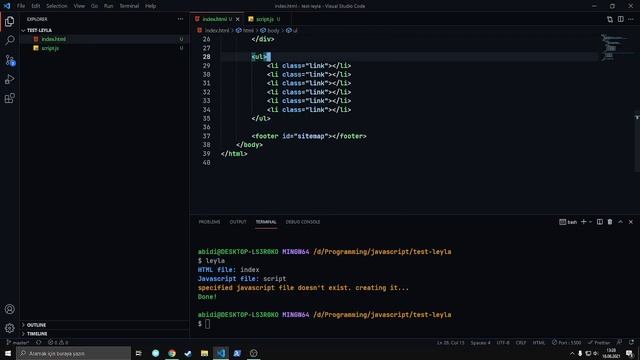Open the Go menu
640x360 pixels.
94,6
